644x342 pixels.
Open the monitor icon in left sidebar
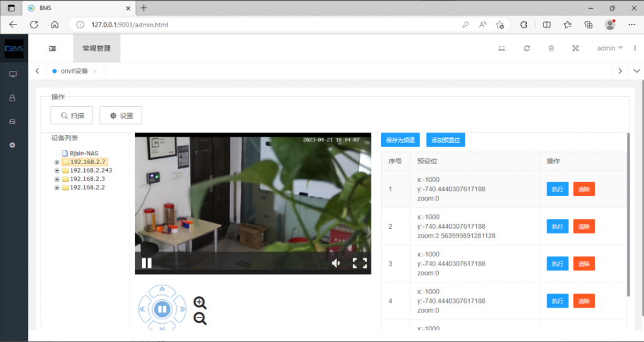pyautogui.click(x=13, y=74)
